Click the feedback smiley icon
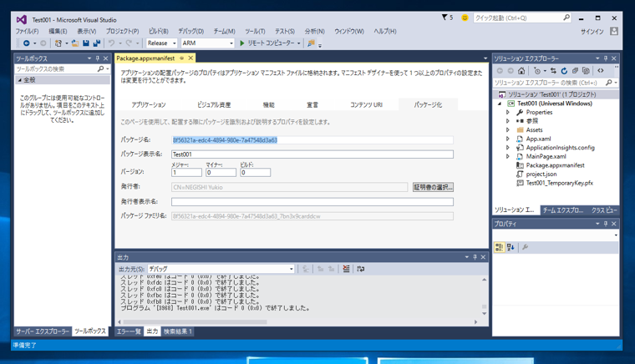635x364 pixels. 465,18
